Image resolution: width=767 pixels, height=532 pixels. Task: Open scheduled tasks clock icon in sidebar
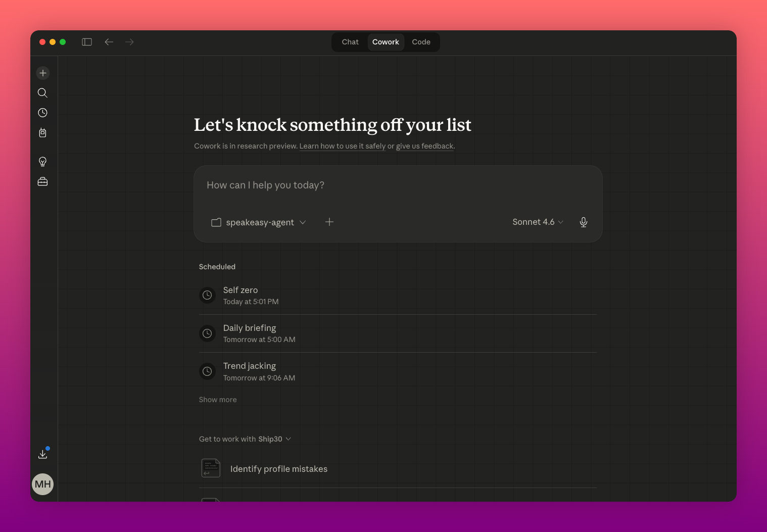43,113
